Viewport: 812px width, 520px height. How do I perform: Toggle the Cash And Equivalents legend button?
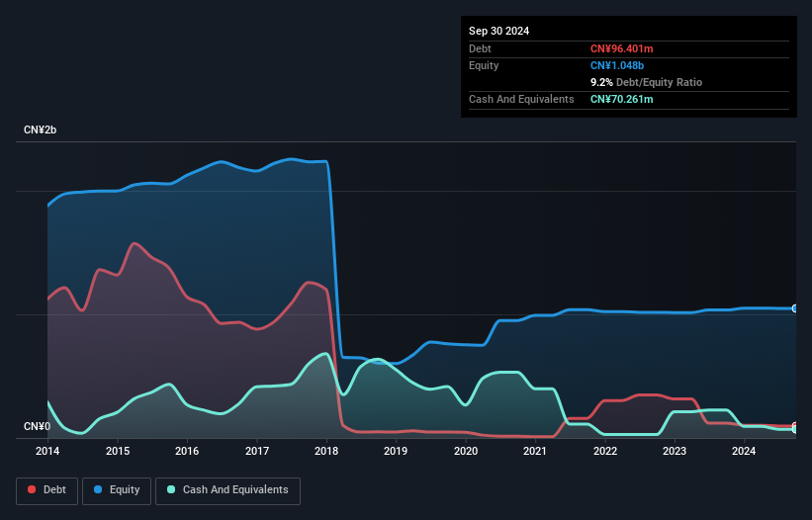[227, 490]
